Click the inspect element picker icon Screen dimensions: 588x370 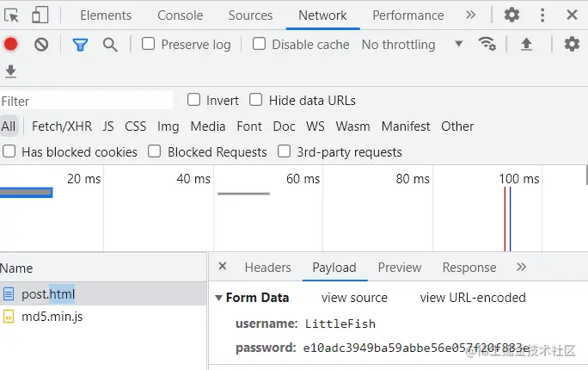coord(12,15)
